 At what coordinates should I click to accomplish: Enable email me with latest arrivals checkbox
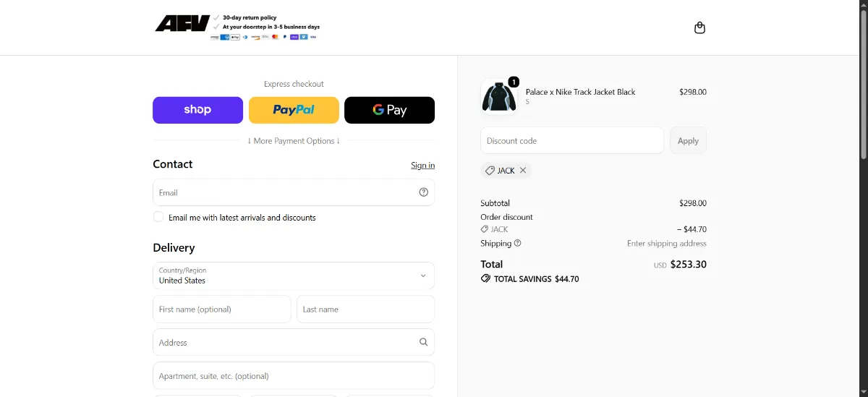[x=158, y=217]
